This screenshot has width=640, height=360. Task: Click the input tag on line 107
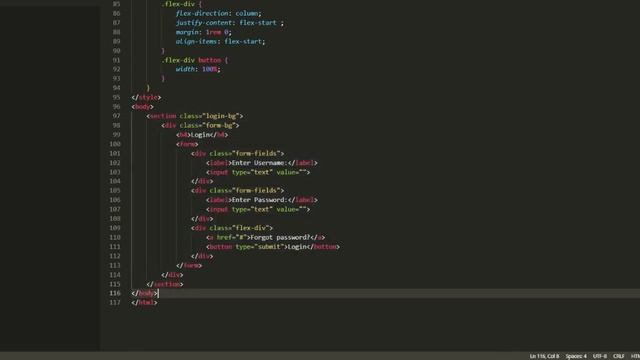point(258,209)
